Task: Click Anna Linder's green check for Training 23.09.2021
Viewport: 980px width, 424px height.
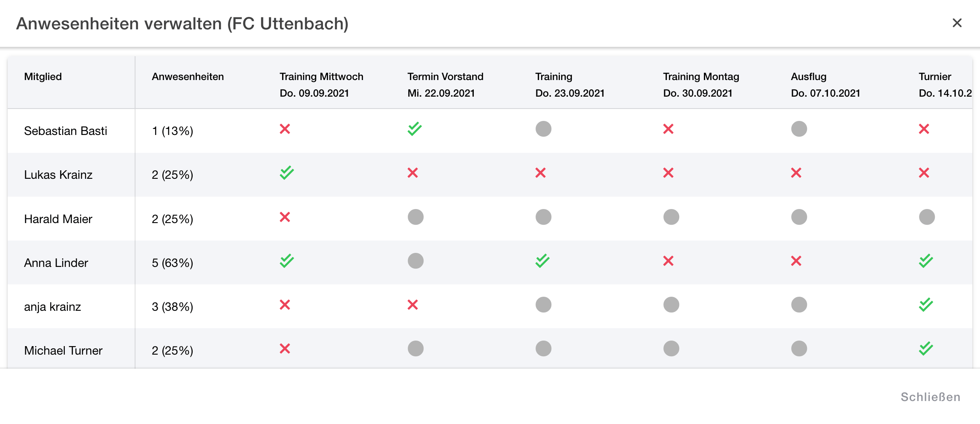Action: pyautogui.click(x=542, y=261)
